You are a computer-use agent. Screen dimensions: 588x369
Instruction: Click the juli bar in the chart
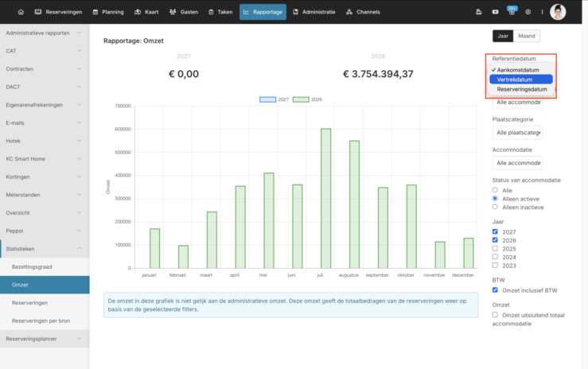click(x=326, y=199)
